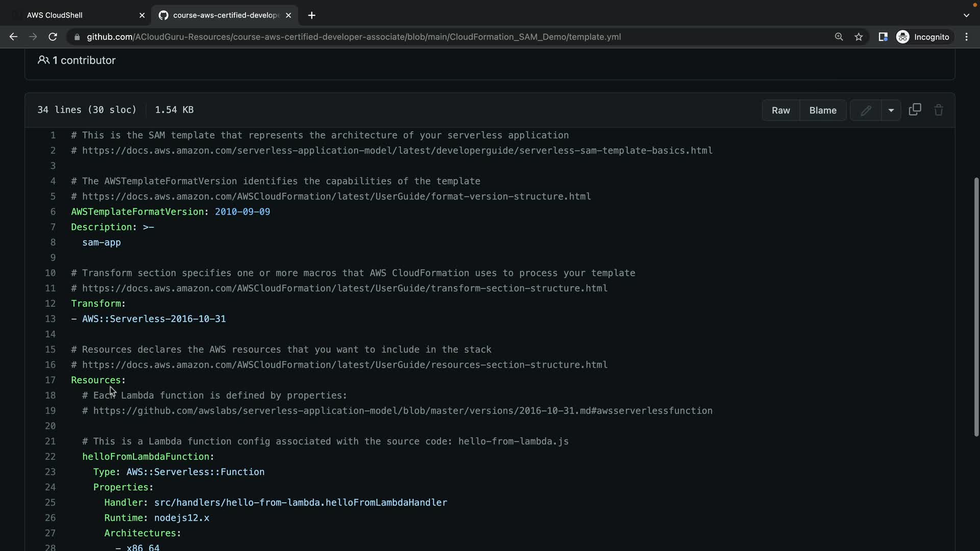Click the delete file trash icon
Image resolution: width=980 pixels, height=551 pixels.
[938, 110]
